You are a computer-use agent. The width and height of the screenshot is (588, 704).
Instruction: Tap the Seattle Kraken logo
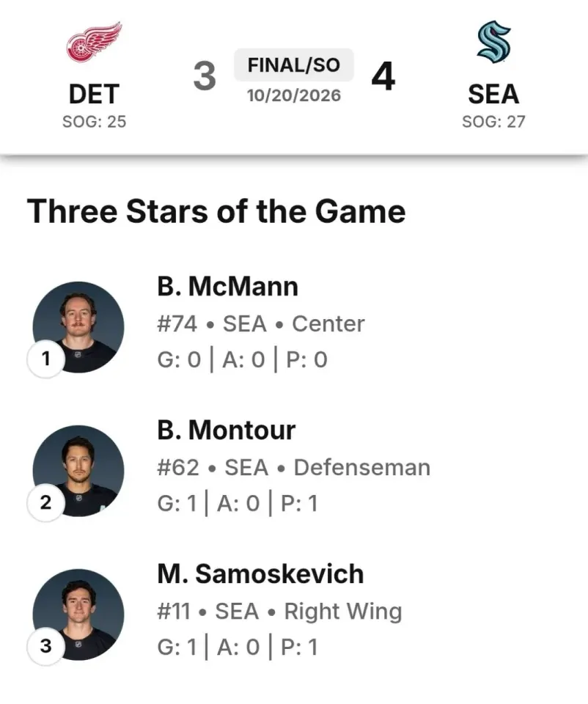pyautogui.click(x=493, y=42)
